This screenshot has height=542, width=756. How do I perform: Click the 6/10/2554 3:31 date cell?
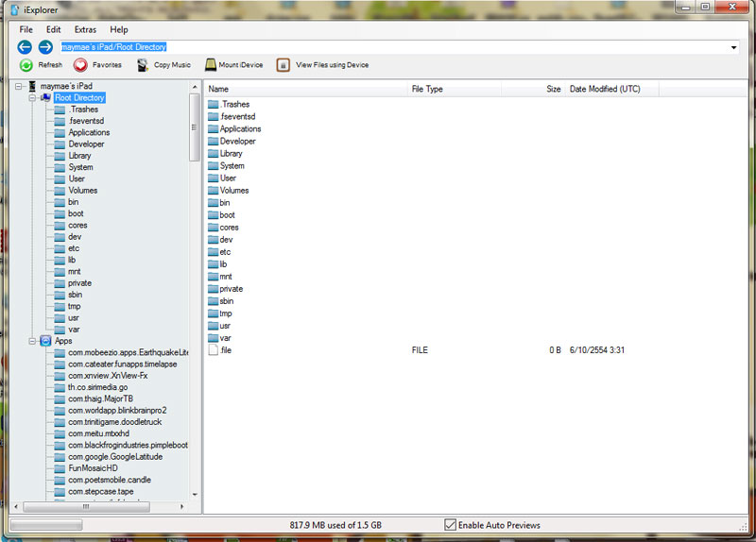pos(597,350)
